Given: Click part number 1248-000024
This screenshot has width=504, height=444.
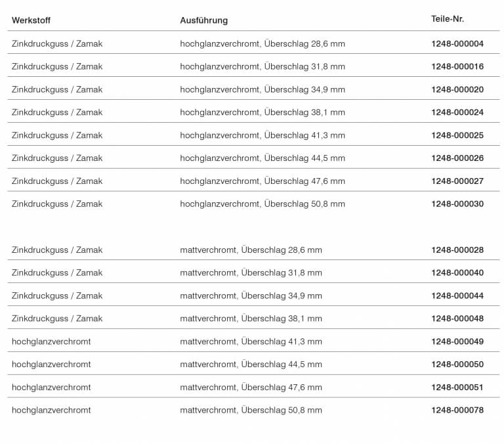Looking at the screenshot, I should click(457, 112).
